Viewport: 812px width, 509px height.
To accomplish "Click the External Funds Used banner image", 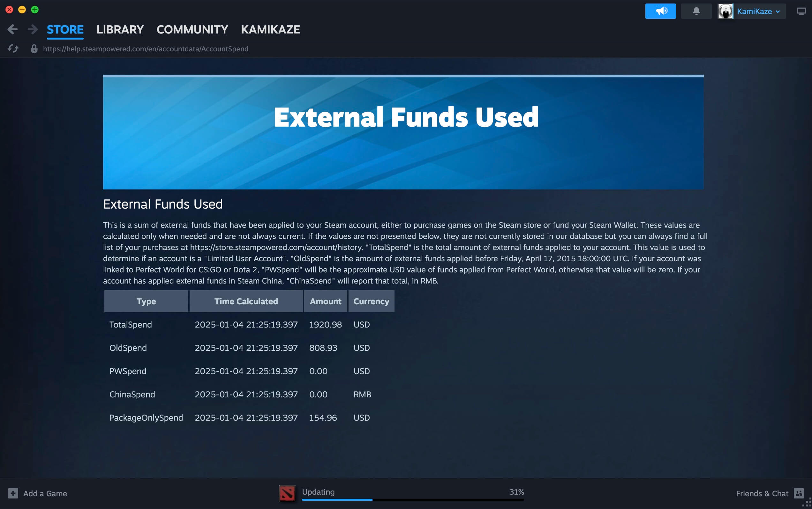I will pos(403,132).
